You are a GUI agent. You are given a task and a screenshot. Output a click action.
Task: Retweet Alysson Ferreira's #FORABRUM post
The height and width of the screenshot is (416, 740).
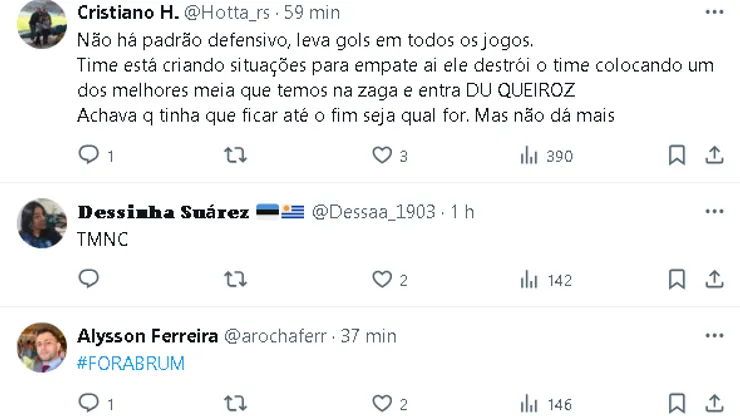click(235, 403)
